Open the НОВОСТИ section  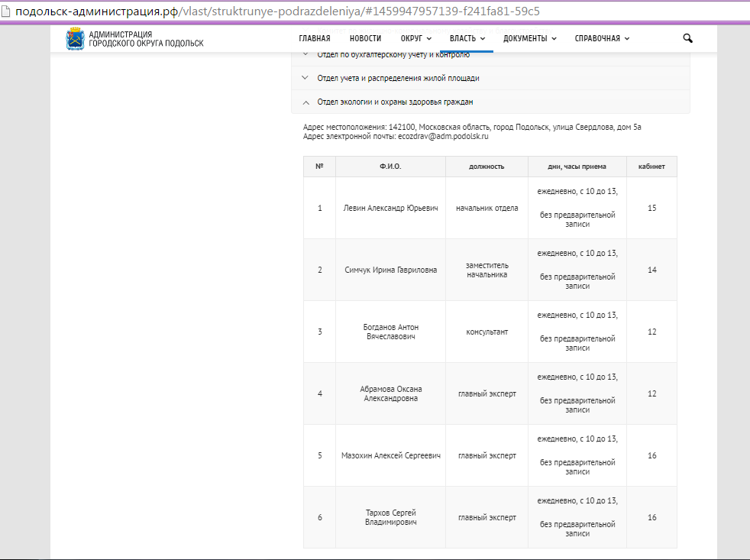(x=365, y=38)
